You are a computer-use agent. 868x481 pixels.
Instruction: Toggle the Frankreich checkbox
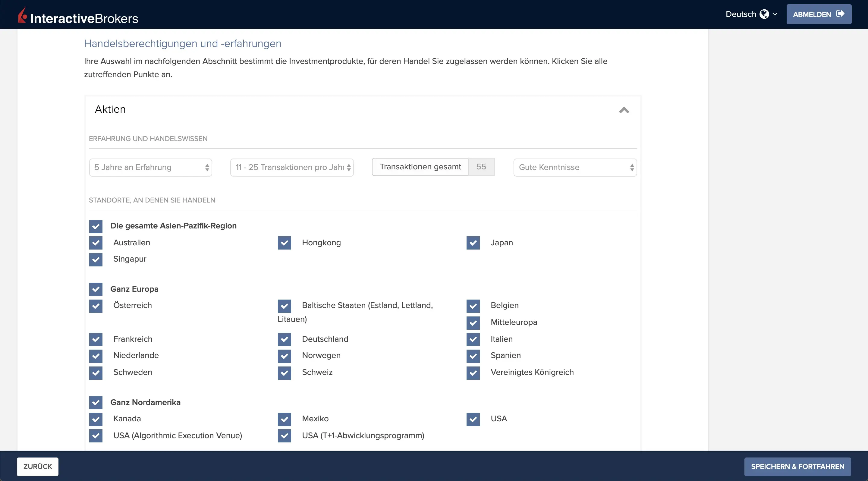[x=96, y=340]
